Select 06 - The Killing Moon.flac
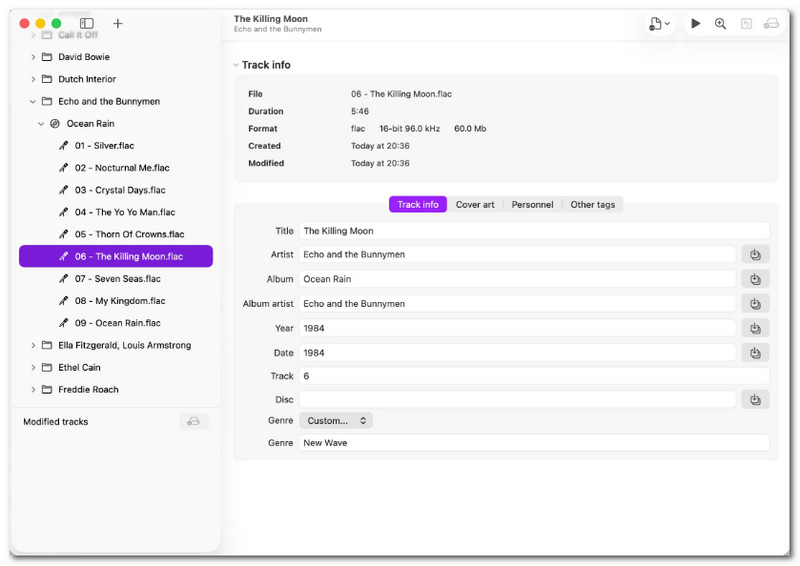The width and height of the screenshot is (800, 566). click(x=116, y=256)
